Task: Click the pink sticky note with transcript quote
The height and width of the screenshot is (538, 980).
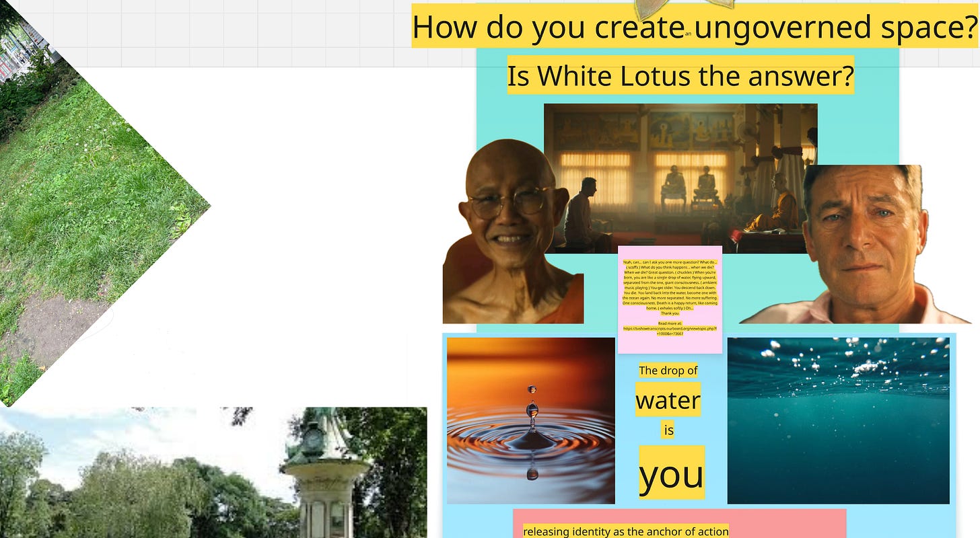Action: [670, 299]
